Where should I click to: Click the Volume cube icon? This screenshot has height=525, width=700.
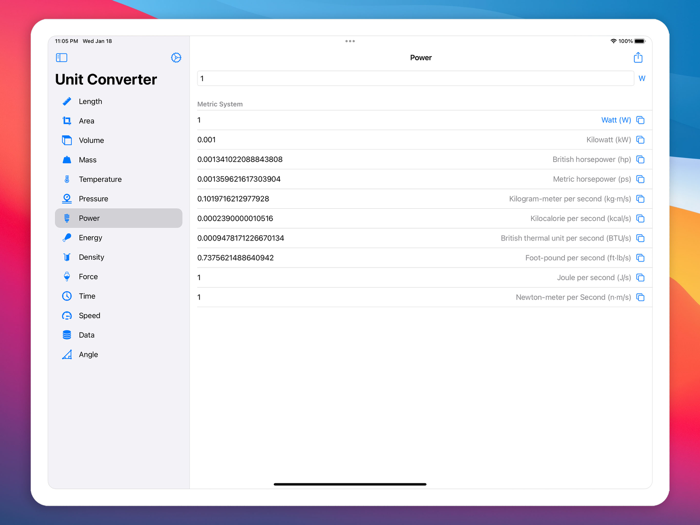(67, 140)
